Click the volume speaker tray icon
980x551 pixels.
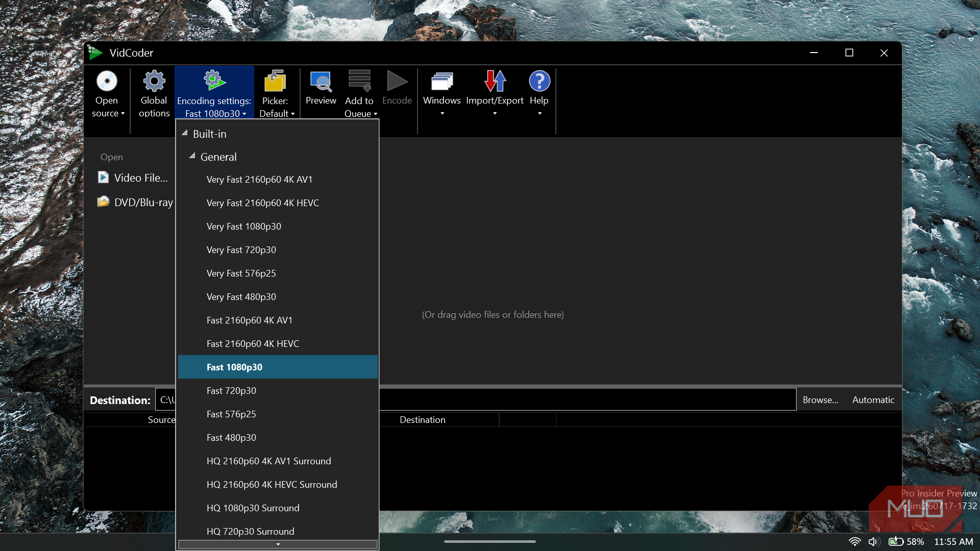tap(873, 541)
